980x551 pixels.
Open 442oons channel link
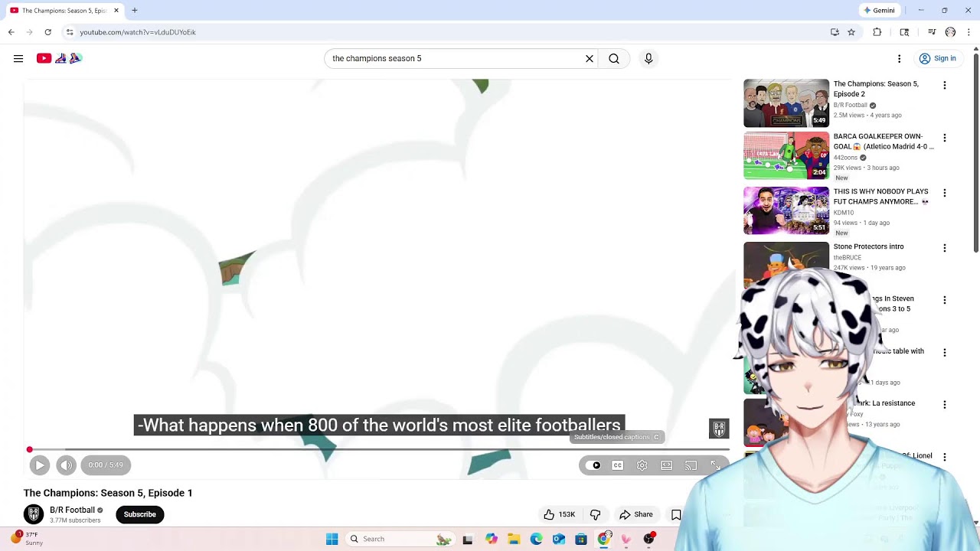[845, 158]
